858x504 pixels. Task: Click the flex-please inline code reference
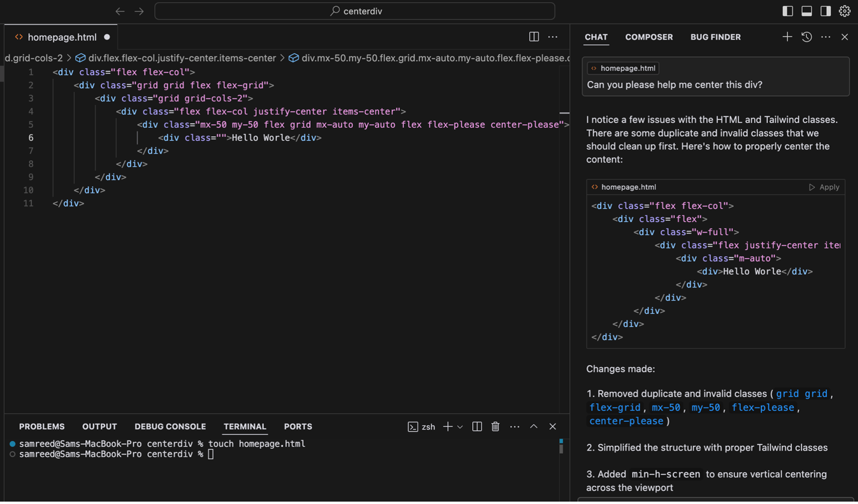763,408
